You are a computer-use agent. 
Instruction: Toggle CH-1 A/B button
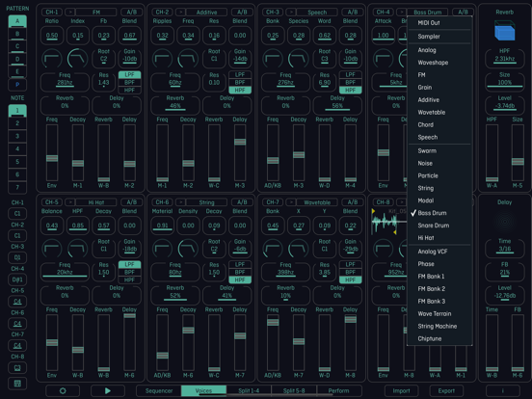(132, 12)
